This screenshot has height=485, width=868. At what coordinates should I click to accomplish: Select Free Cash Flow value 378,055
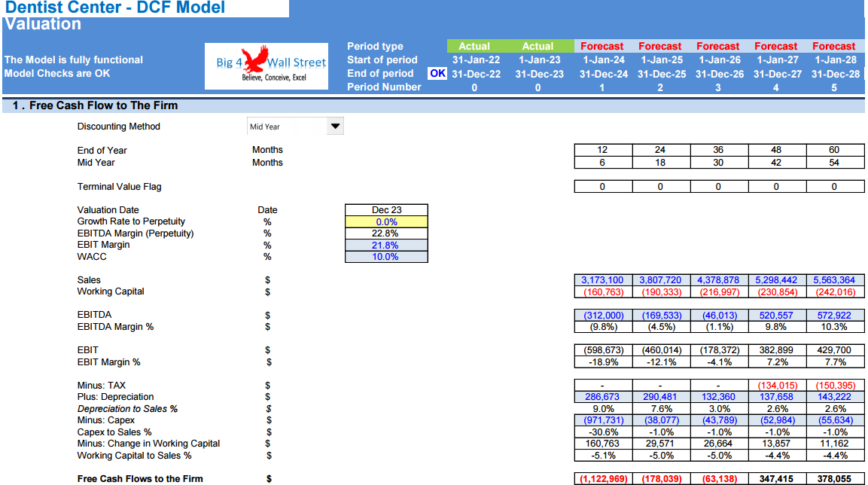[836, 479]
